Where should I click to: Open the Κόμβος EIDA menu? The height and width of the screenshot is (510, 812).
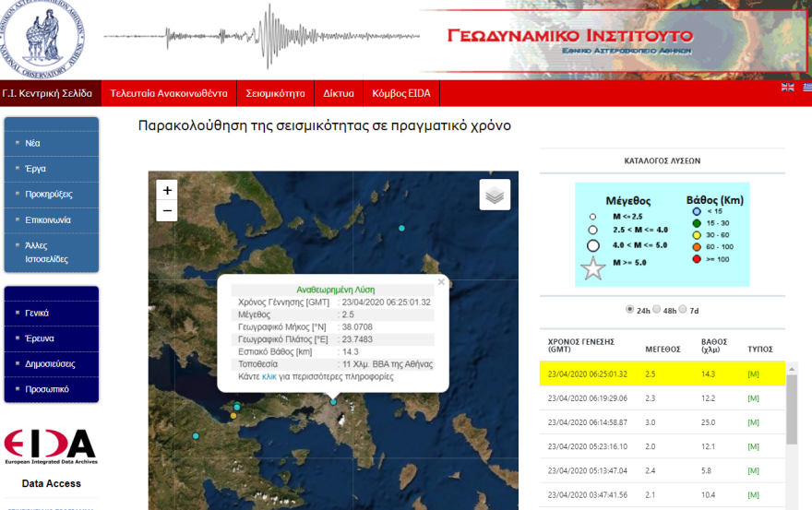tap(401, 93)
